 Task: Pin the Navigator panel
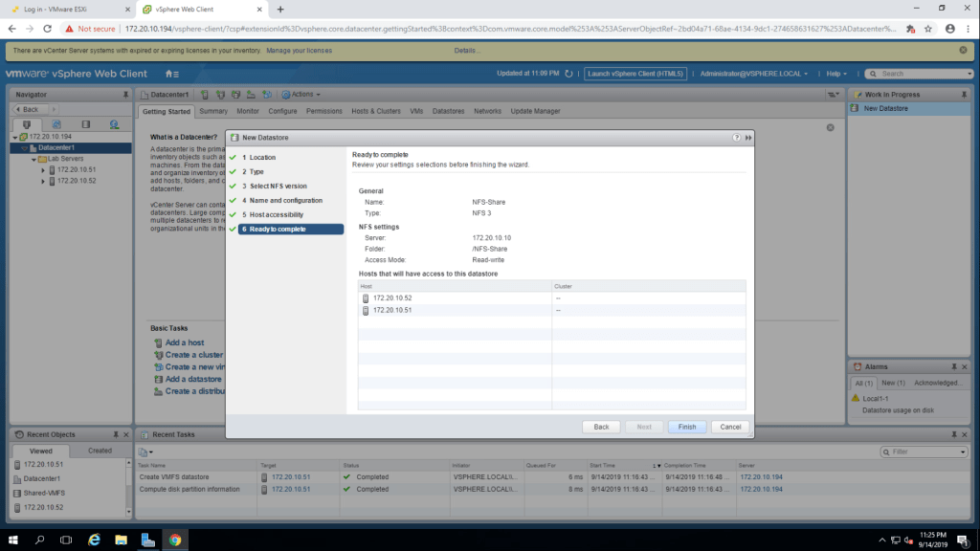[125, 95]
